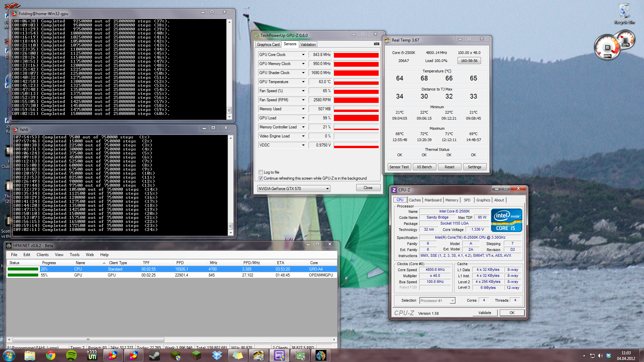Take GPU-Z screenshot with the camera icon
Image resolution: width=644 pixels, height=362 pixels.
(x=377, y=44)
